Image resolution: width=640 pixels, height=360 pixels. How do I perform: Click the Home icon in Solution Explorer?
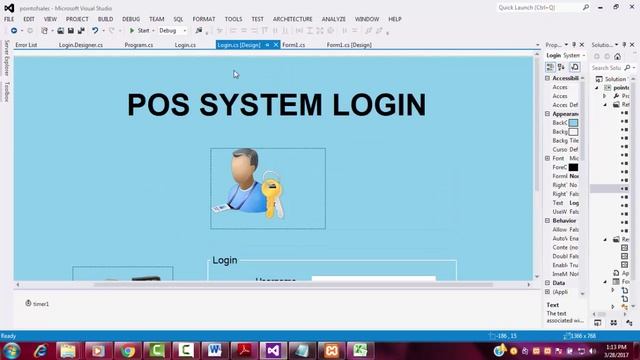pyautogui.click(x=617, y=56)
